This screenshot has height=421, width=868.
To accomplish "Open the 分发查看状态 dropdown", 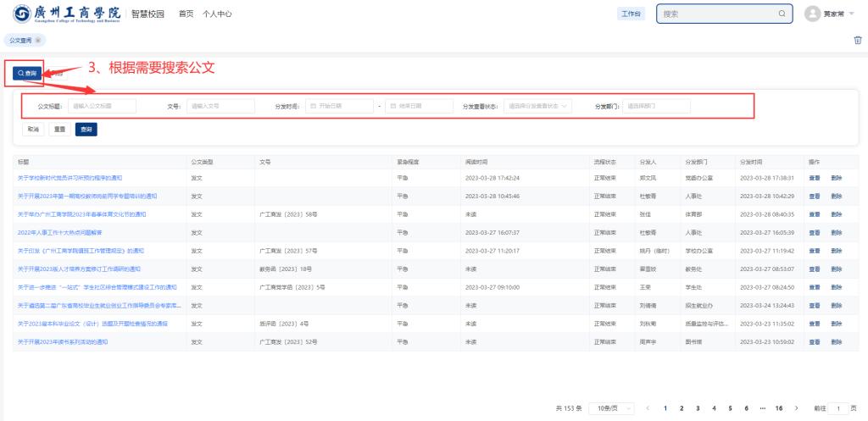I will click(538, 106).
